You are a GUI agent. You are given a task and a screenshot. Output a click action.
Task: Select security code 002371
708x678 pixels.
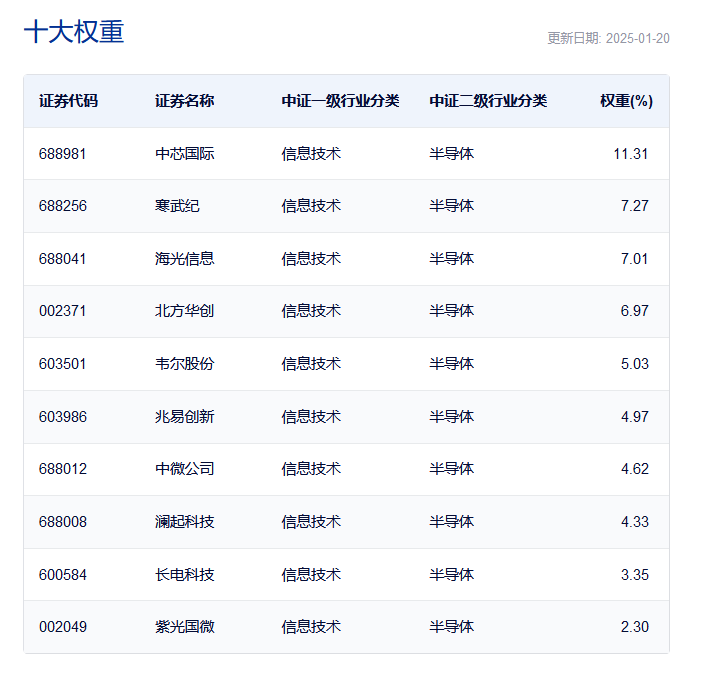(x=62, y=311)
